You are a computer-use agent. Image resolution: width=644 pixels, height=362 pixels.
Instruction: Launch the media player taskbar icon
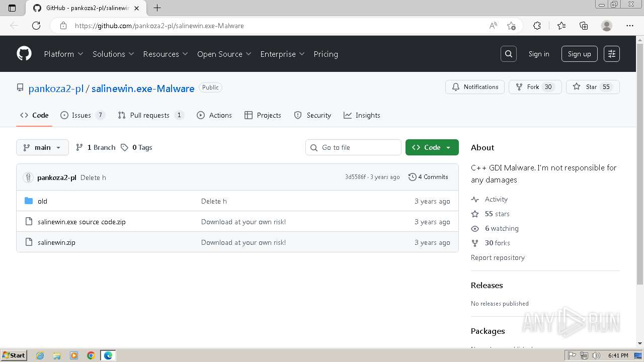[74, 355]
